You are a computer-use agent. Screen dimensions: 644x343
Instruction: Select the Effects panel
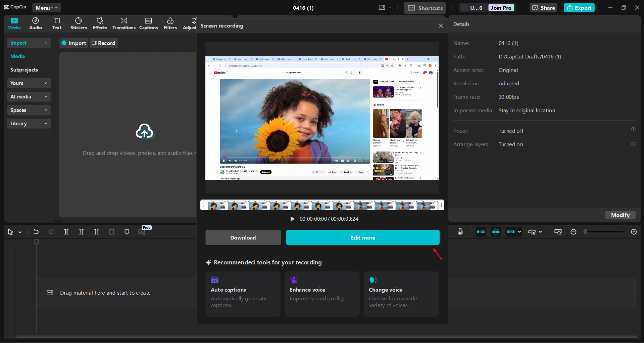[100, 23]
